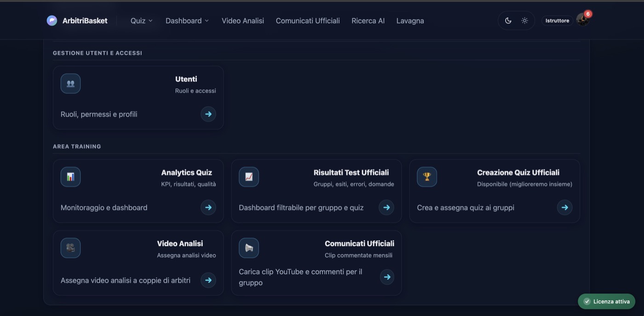Open the Analytics Quiz card title
Viewport: 644px width, 316px height.
187,173
